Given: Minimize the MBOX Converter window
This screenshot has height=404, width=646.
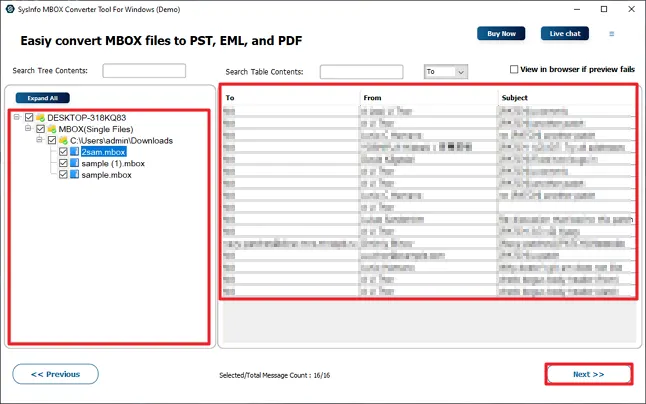Looking at the screenshot, I should (x=577, y=9).
